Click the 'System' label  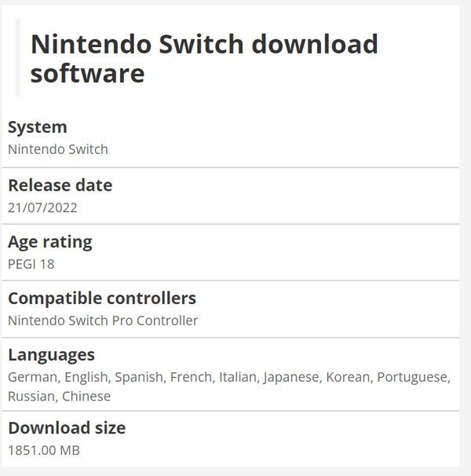38,127
